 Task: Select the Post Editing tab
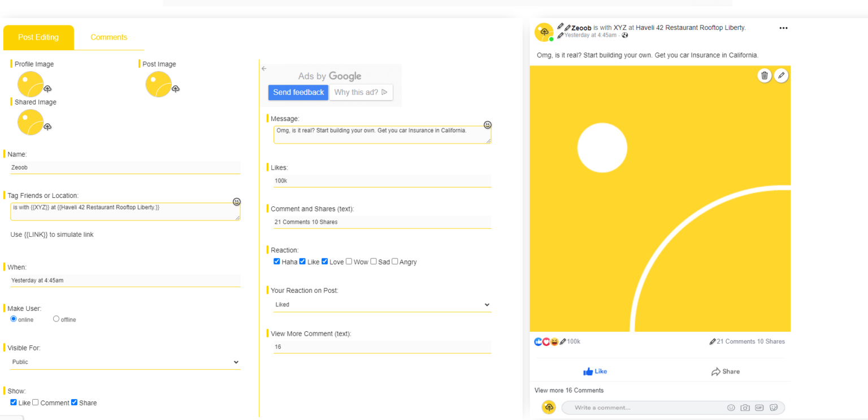click(38, 37)
